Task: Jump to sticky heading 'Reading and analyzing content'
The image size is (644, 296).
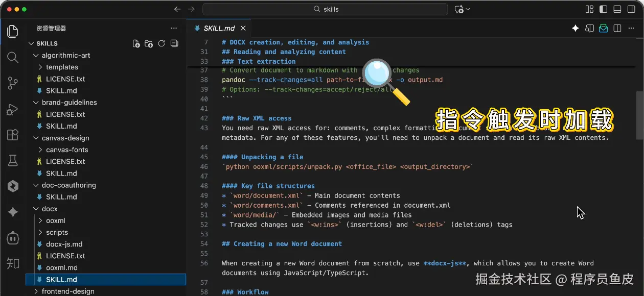Action: [284, 52]
